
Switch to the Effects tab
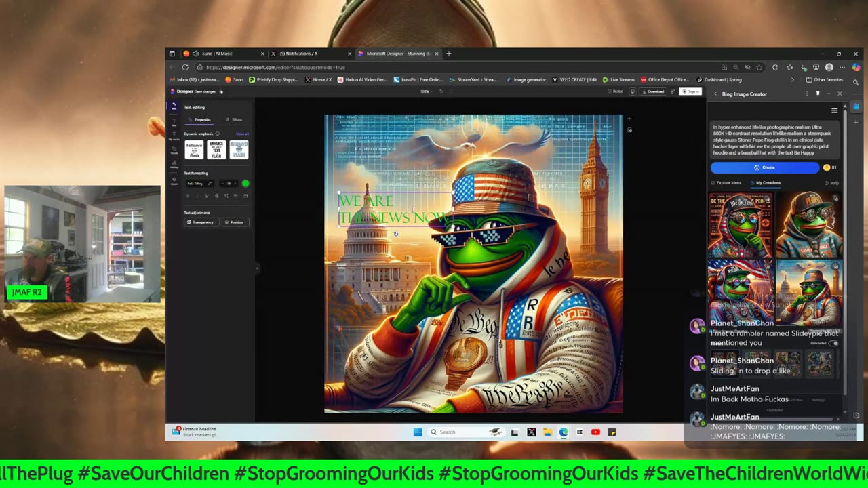tap(234, 119)
